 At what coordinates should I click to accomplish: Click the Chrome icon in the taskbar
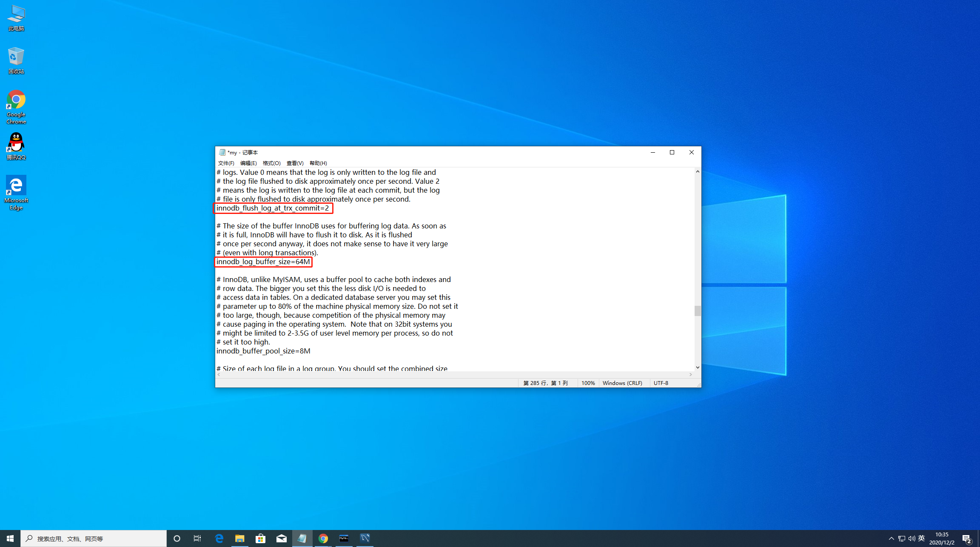(323, 538)
